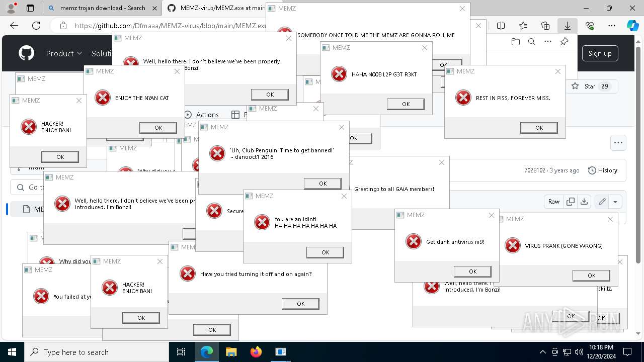Open the Edge profile icon
The height and width of the screenshot is (362, 644).
point(12,8)
